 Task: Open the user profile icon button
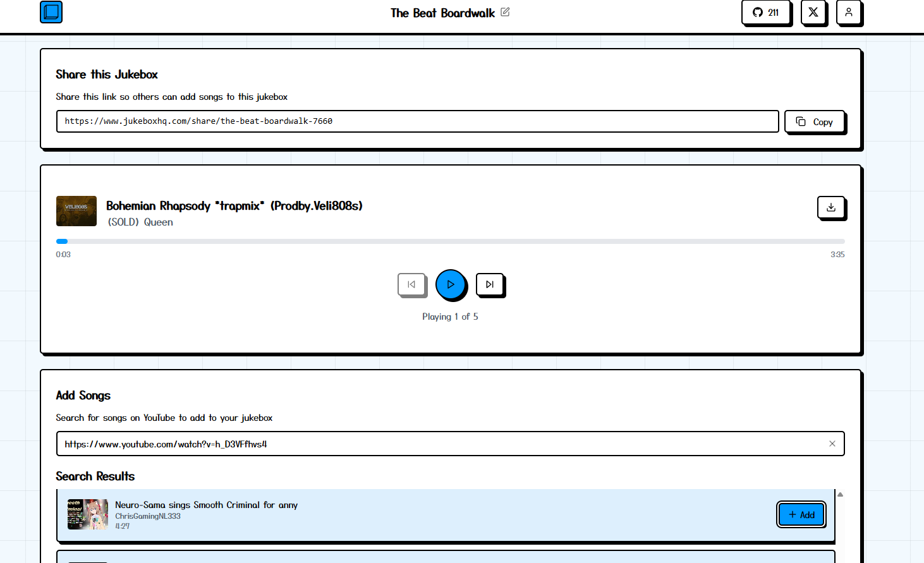pos(849,12)
